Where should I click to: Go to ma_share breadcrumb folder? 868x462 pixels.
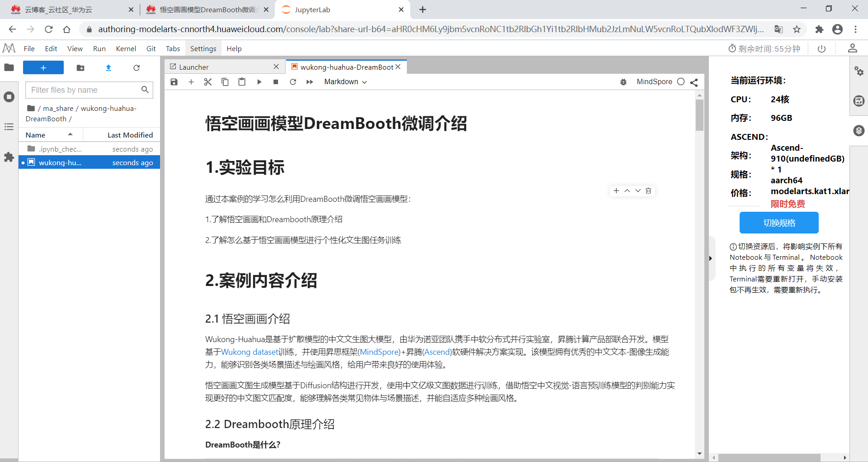(58, 109)
